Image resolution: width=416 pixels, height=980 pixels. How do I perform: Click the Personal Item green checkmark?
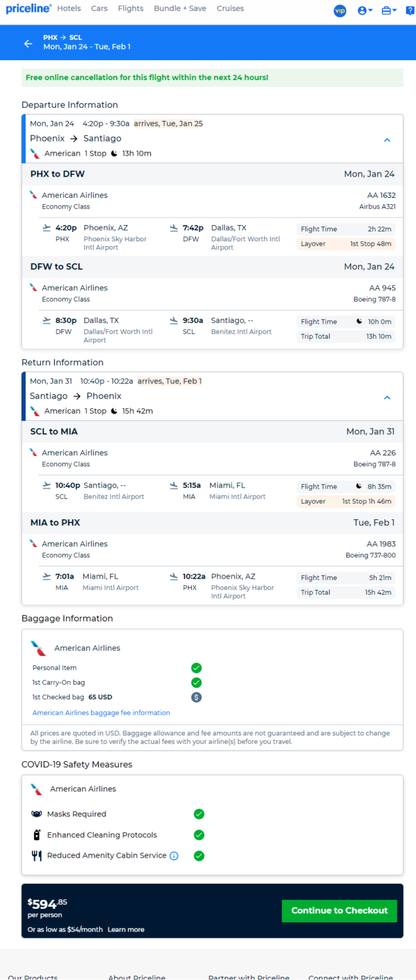[196, 668]
